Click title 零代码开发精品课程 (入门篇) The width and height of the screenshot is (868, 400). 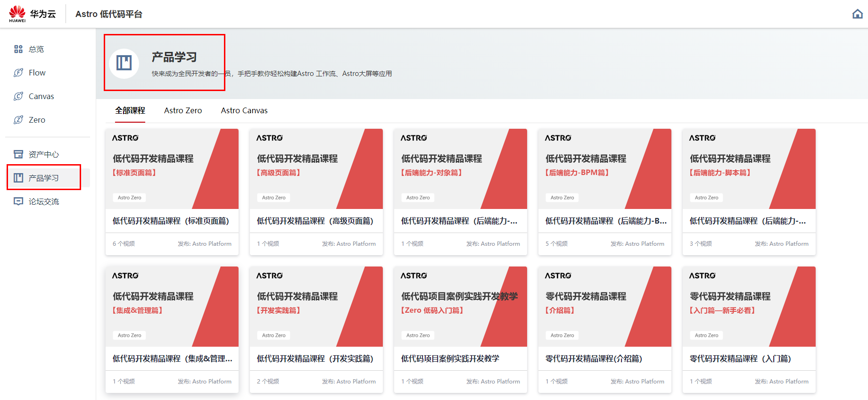pyautogui.click(x=740, y=358)
